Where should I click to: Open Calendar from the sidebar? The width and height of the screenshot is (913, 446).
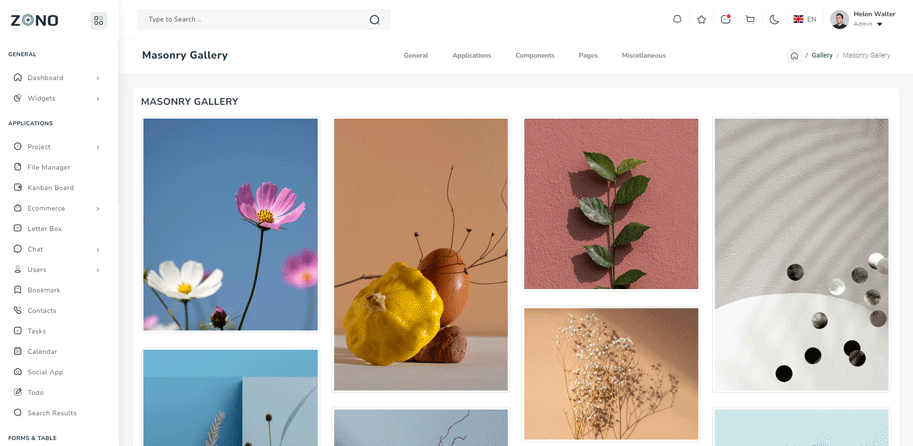(x=42, y=352)
